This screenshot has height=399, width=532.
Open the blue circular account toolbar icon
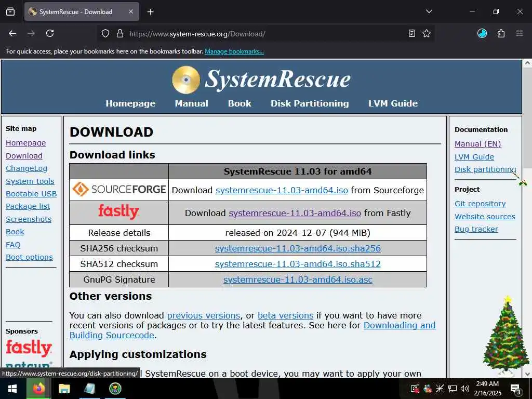pos(482,33)
